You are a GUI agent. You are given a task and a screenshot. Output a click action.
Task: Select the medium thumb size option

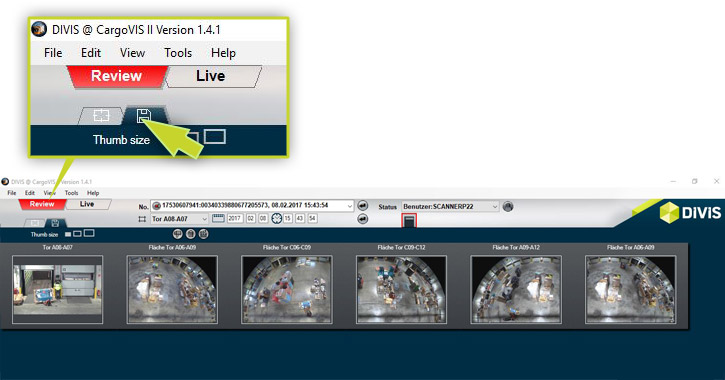point(77,234)
